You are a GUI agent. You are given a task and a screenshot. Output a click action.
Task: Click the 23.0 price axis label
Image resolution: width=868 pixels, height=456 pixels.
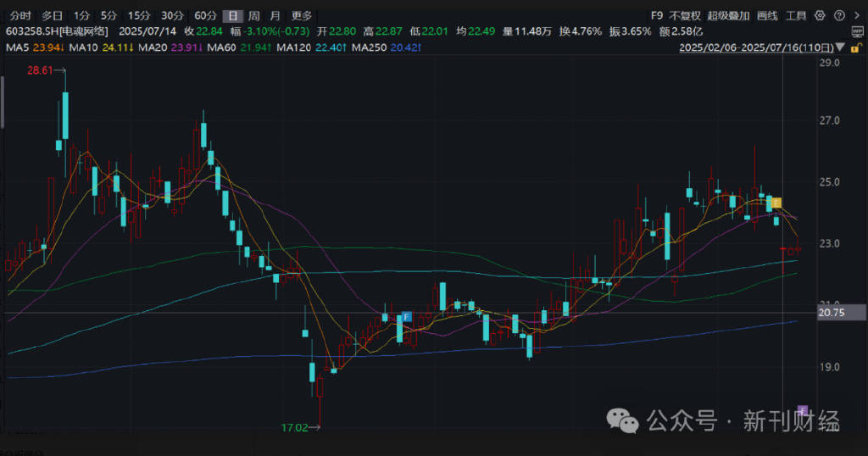point(829,243)
